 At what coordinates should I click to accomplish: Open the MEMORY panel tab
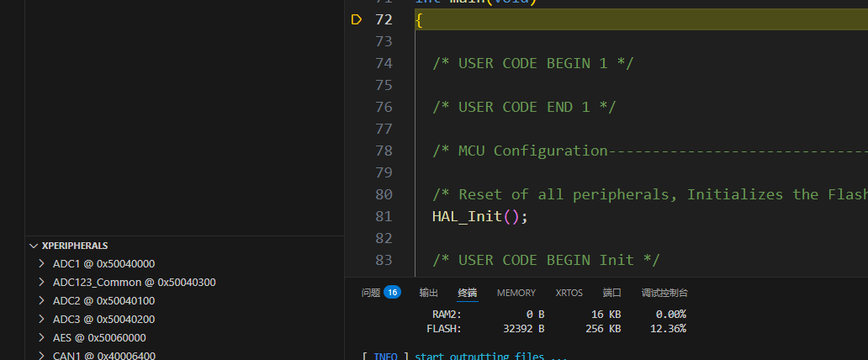point(516,293)
